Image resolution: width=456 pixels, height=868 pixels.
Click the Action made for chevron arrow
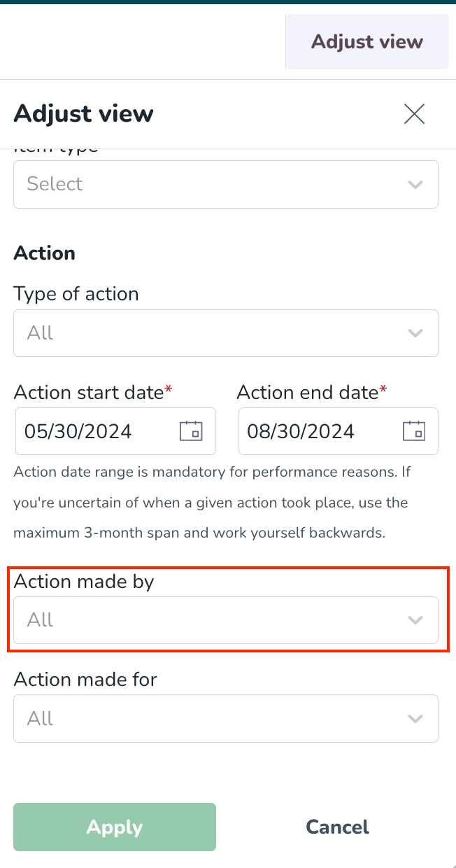pos(415,719)
